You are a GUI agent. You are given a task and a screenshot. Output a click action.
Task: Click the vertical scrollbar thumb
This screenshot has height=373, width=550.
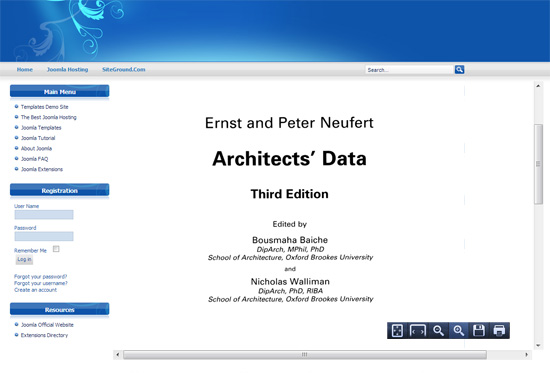pos(538,164)
